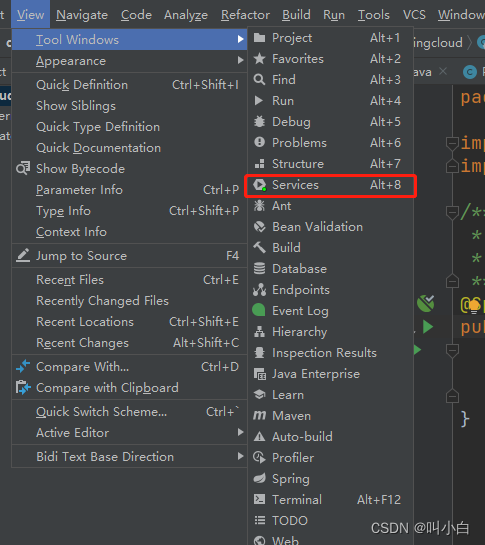This screenshot has width=485, height=545.
Task: Select Context Info entry
Action: [129, 232]
